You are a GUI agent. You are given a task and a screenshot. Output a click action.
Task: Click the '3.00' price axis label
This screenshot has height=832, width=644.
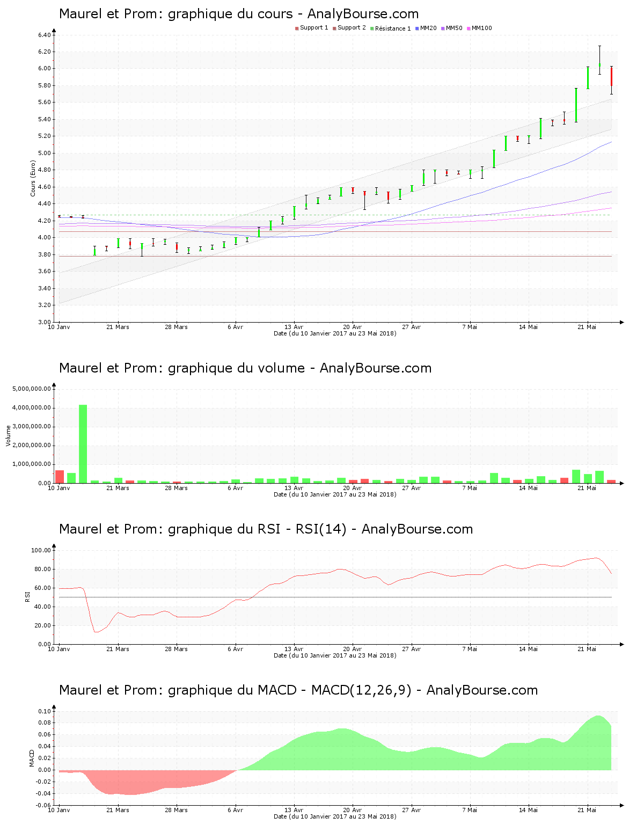click(x=44, y=322)
